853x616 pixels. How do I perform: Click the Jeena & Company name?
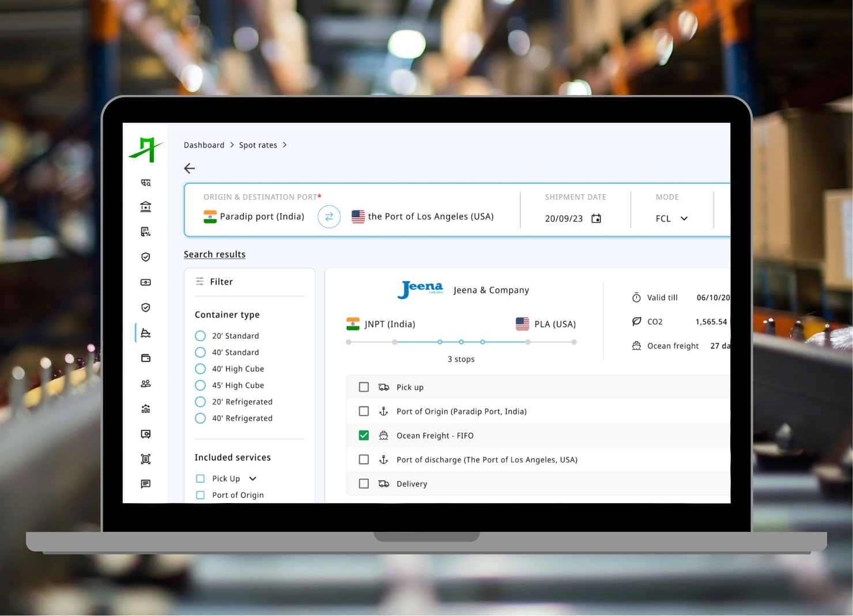point(491,290)
